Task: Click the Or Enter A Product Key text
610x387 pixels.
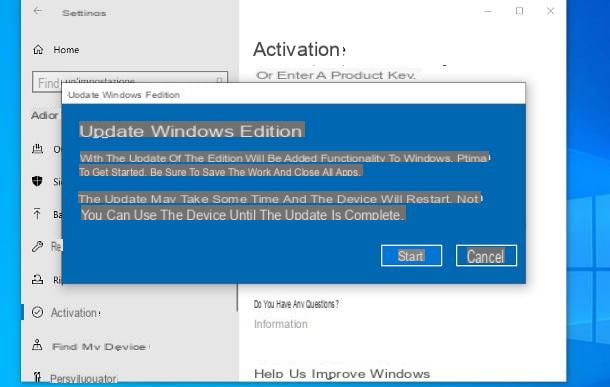Action: tap(336, 75)
